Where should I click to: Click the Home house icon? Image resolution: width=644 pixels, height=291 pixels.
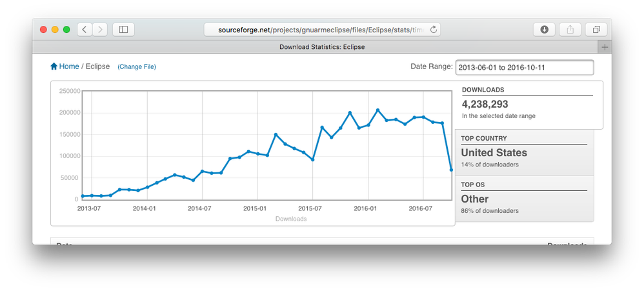pyautogui.click(x=54, y=66)
